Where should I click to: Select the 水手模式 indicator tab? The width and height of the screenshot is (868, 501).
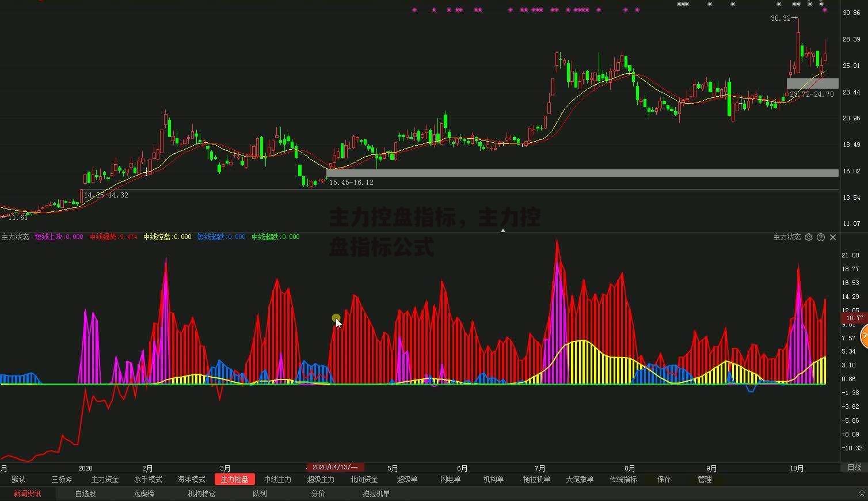pyautogui.click(x=149, y=479)
